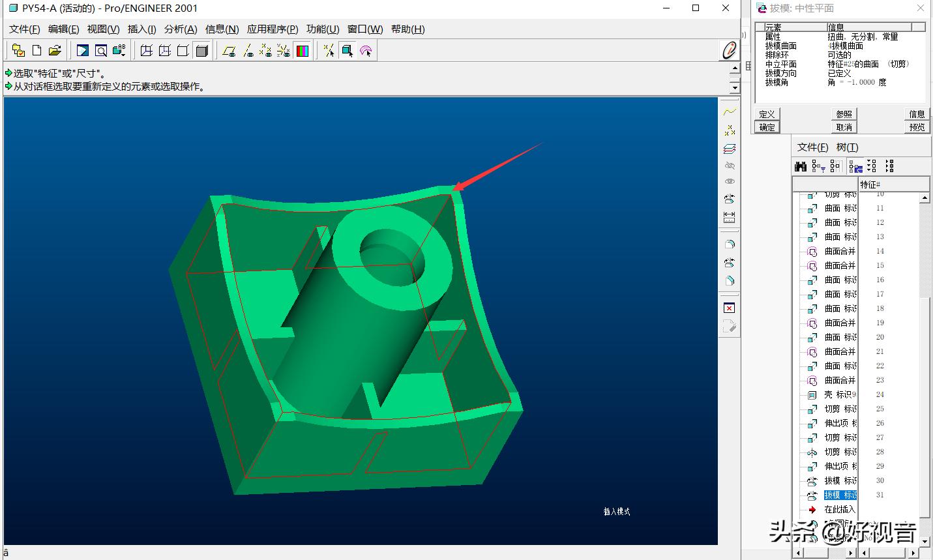Screen dimensions: 933x560
Task: Open the 树(T) menu in model tree
Action: click(847, 147)
